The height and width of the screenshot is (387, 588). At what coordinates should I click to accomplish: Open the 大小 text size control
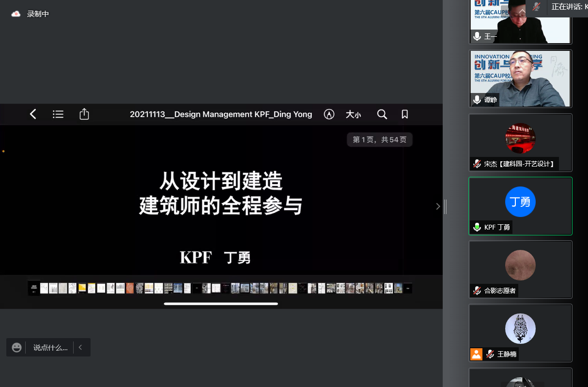pyautogui.click(x=353, y=114)
